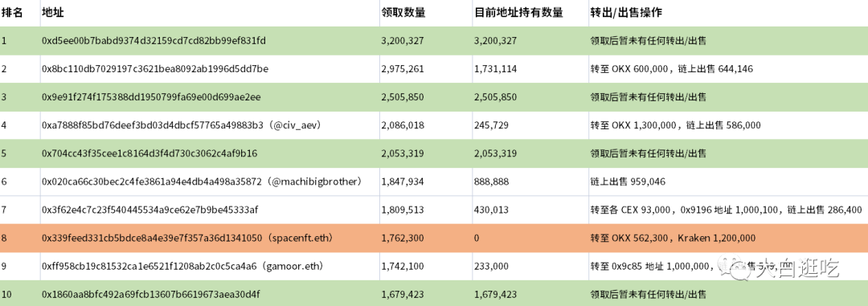The height and width of the screenshot is (306, 868).
Task: Select address starting with 0x8bc110db
Action: (x=155, y=69)
